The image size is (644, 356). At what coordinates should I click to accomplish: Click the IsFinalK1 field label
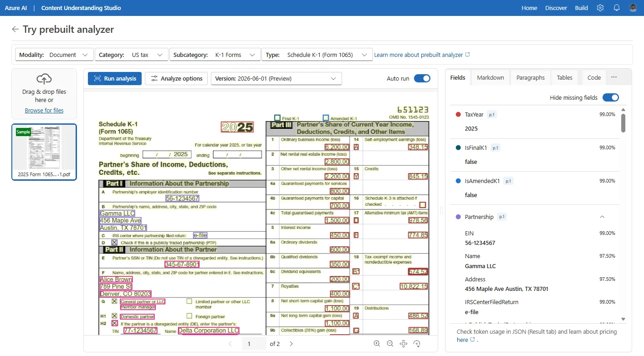click(476, 147)
